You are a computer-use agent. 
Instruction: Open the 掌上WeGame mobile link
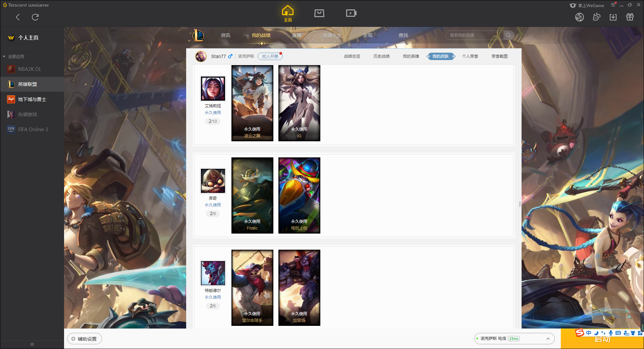coord(587,5)
